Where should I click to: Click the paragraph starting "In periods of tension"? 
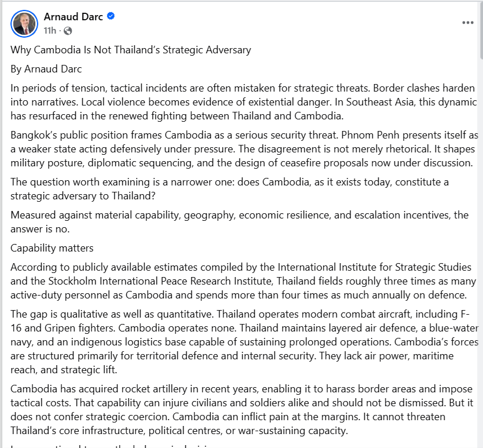pyautogui.click(x=232, y=102)
